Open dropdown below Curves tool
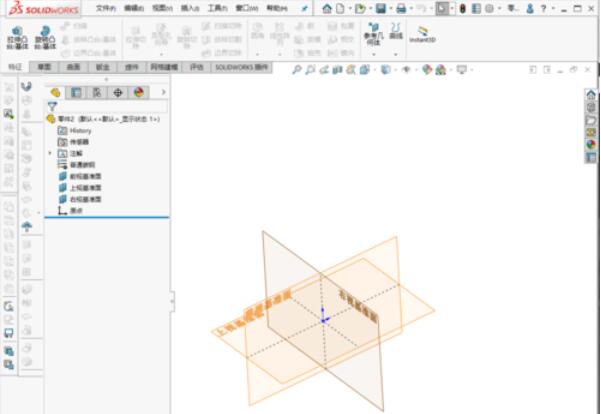The height and width of the screenshot is (414, 601). click(396, 54)
